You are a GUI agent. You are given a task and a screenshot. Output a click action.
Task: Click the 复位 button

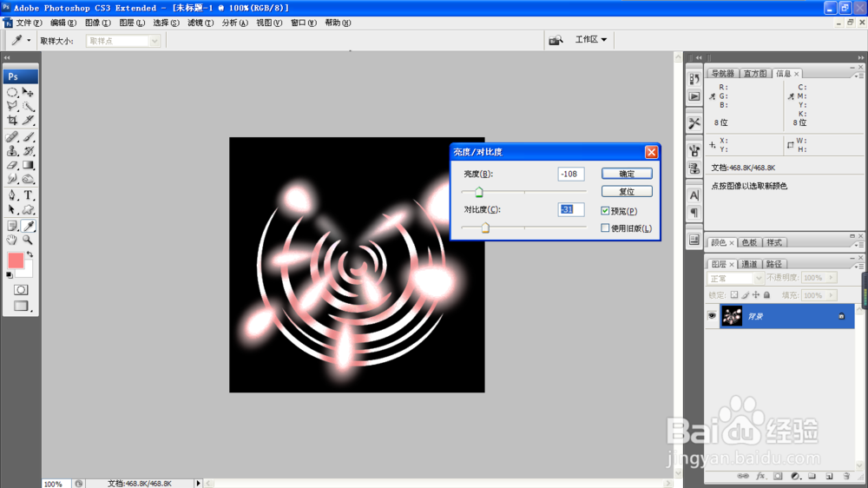tap(627, 192)
